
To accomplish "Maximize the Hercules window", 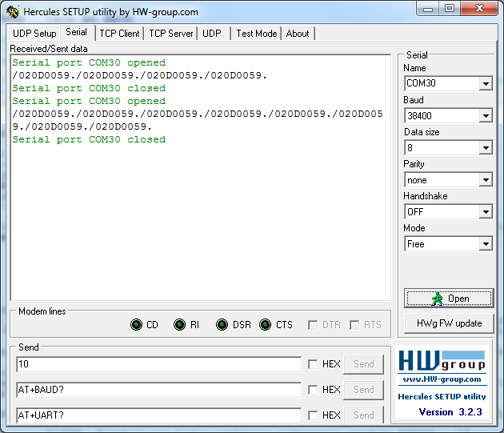I will tap(450, 9).
